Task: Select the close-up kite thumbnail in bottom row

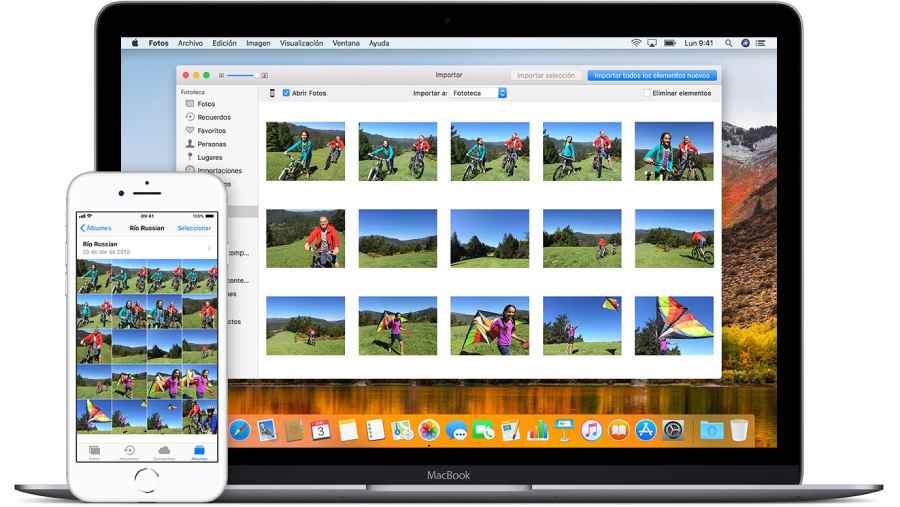Action: tap(674, 326)
